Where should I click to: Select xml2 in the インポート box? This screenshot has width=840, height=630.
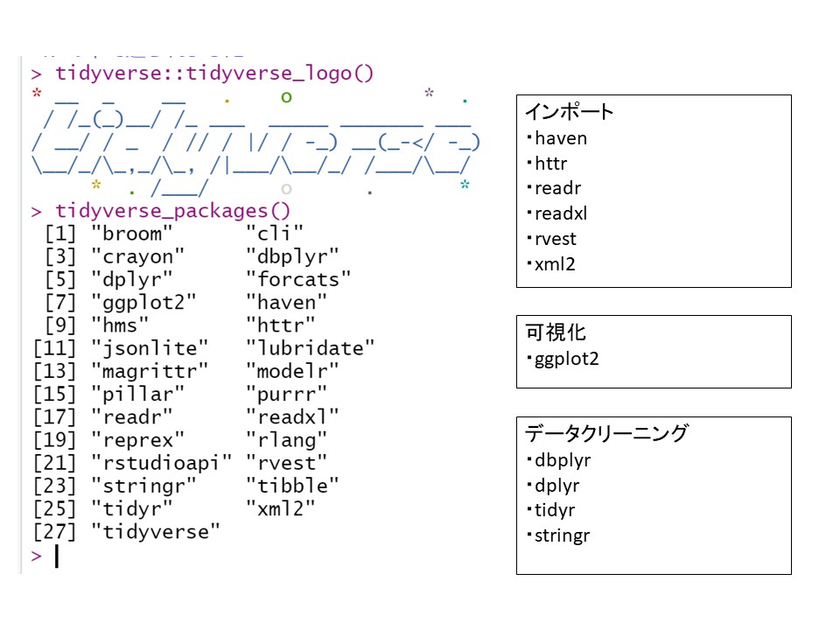click(x=555, y=264)
